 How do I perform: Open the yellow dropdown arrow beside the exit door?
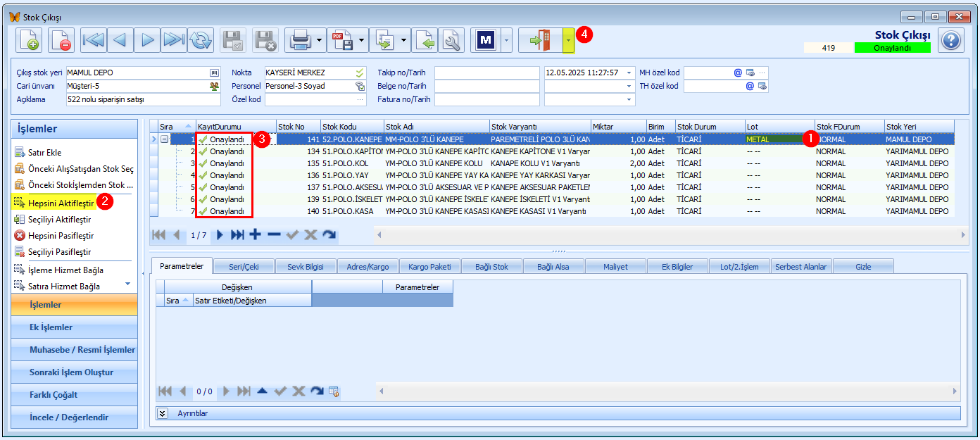tap(569, 41)
